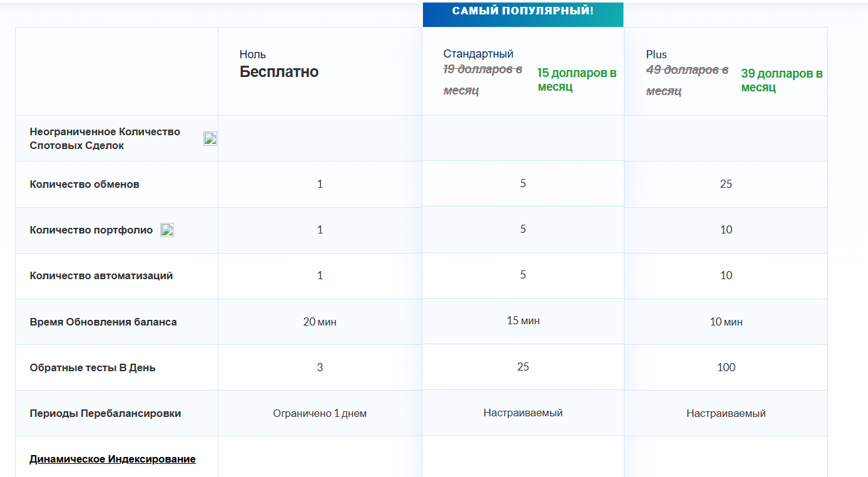Click the Обратные тесты В День label
The height and width of the screenshot is (477, 868).
pos(93,367)
